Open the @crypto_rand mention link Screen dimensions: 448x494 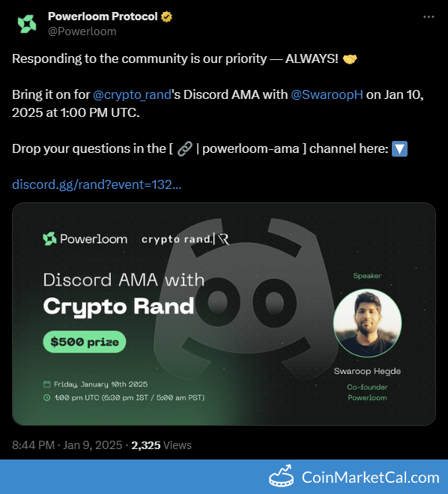click(133, 95)
